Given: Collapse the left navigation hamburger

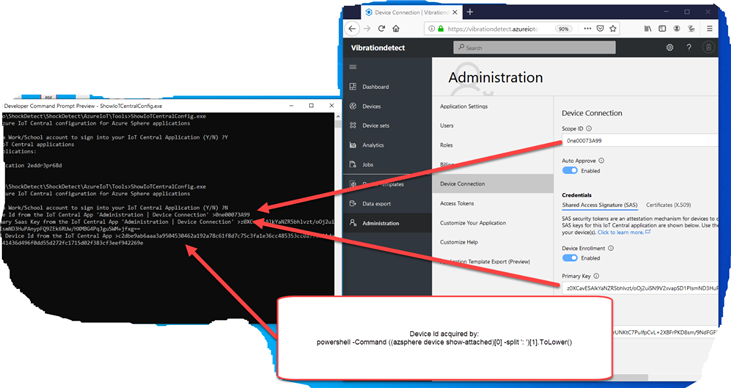Looking at the screenshot, I should pos(353,67).
